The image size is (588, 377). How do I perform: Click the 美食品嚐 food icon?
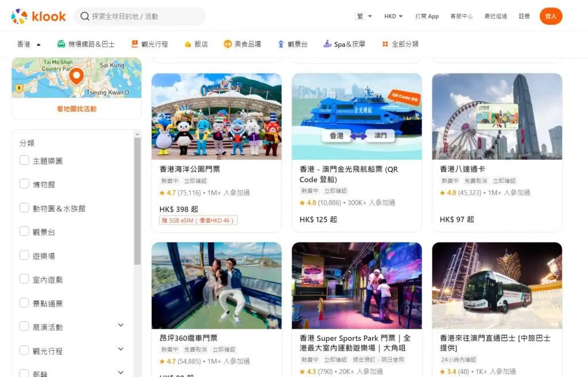(227, 44)
